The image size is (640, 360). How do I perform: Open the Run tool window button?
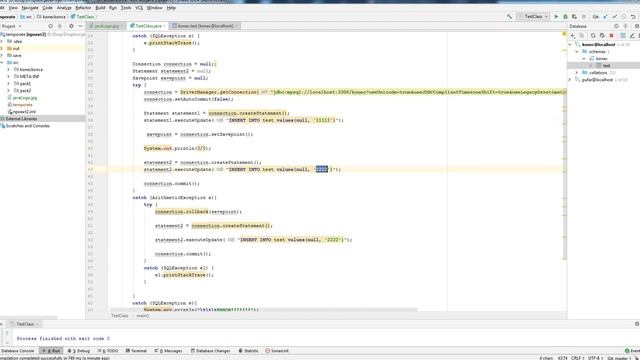pyautogui.click(x=51, y=351)
